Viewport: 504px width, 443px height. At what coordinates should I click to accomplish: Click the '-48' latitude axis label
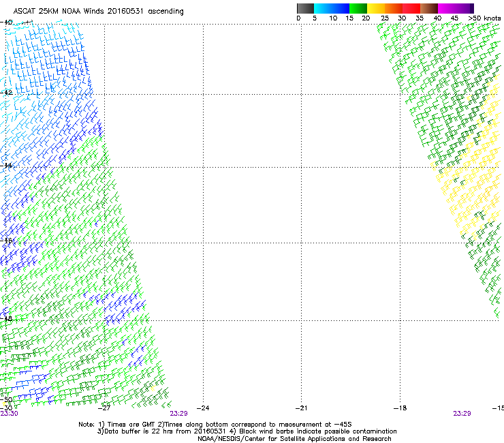pyautogui.click(x=6, y=318)
